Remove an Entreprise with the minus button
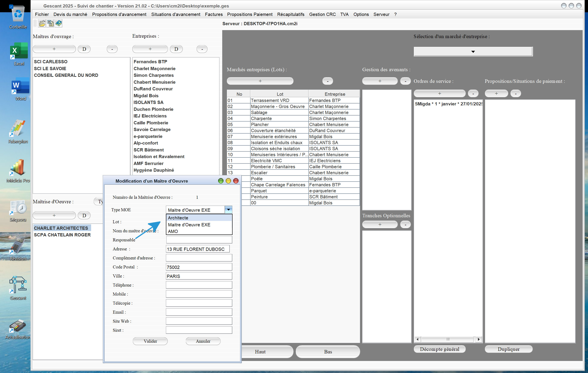588x373 pixels. 202,49
